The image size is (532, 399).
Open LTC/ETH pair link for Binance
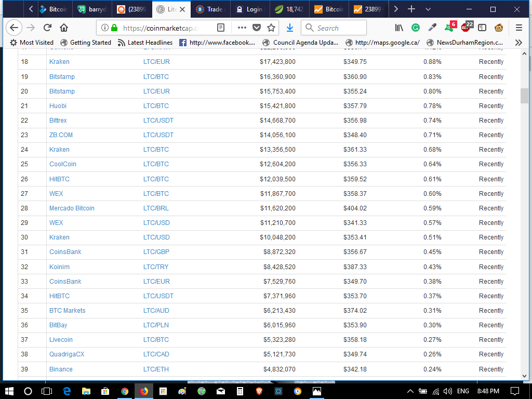click(x=156, y=369)
